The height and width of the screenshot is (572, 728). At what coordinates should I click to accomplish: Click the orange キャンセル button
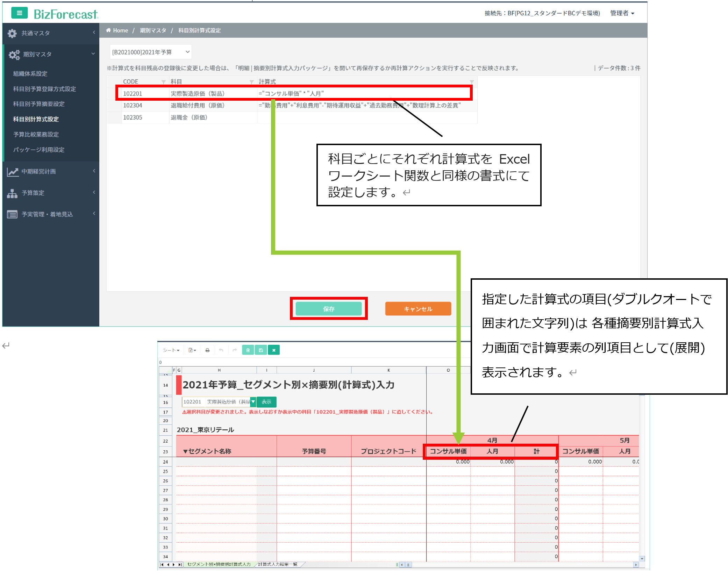pos(418,309)
